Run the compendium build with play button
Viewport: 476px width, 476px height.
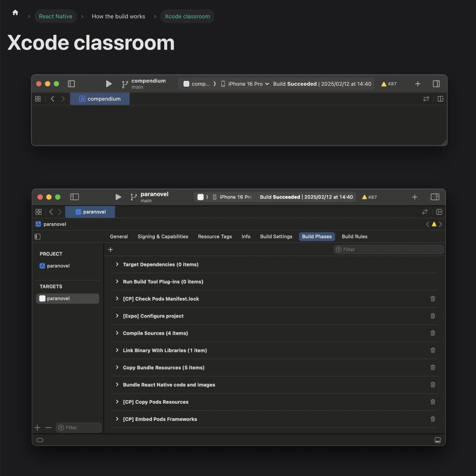[109, 84]
